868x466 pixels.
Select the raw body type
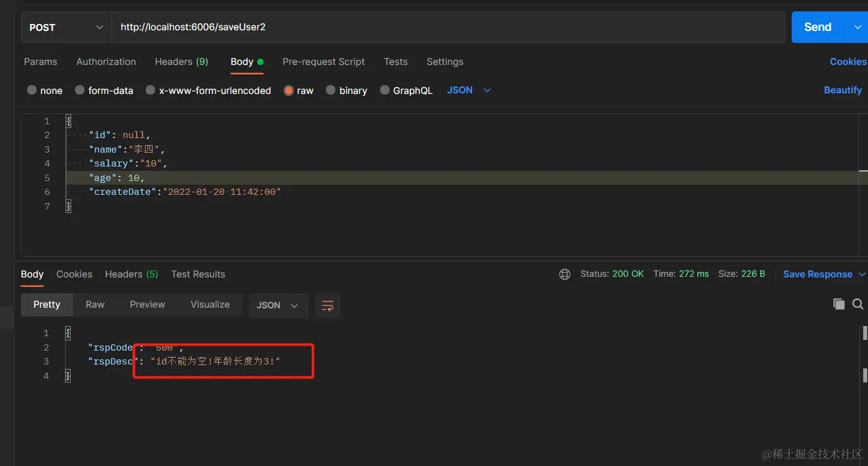[x=299, y=90]
